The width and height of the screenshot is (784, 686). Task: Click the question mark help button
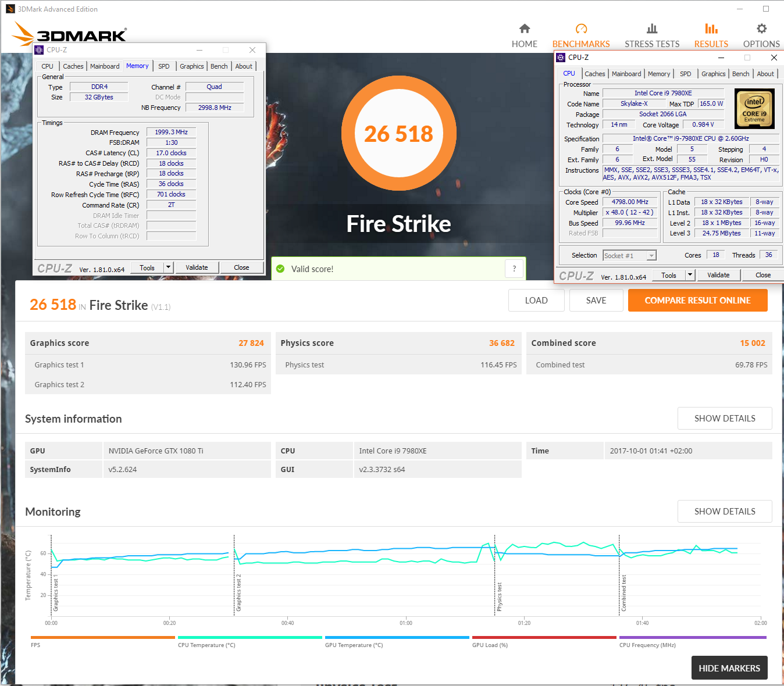(514, 269)
